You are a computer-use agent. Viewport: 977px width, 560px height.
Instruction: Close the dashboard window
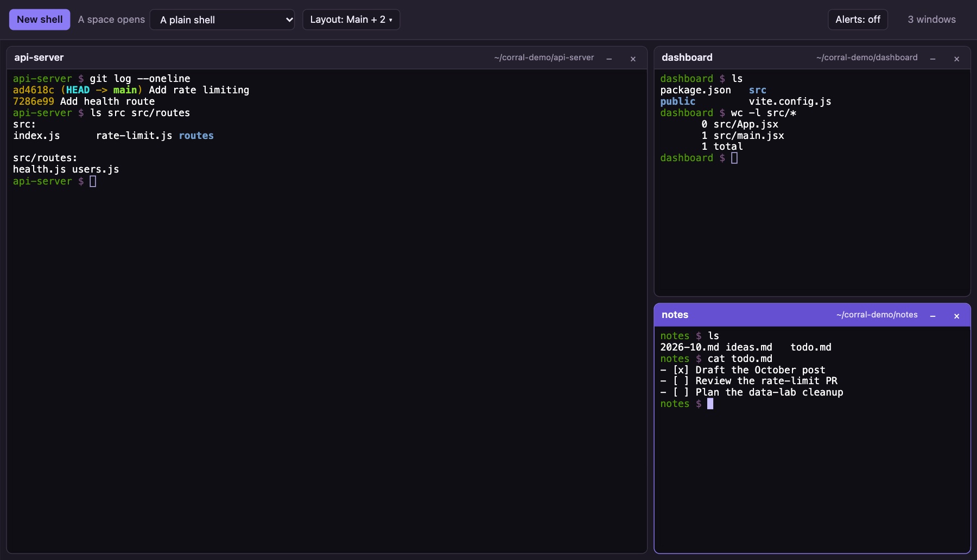956,59
